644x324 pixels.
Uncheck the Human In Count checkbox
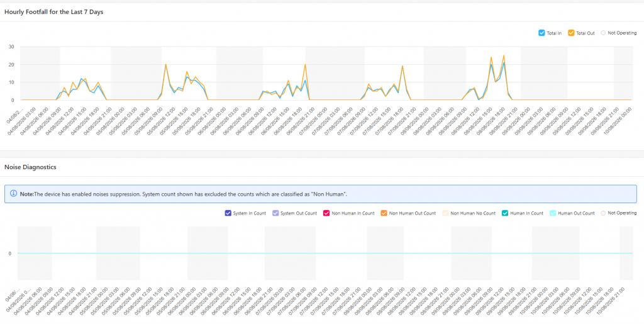coord(506,213)
